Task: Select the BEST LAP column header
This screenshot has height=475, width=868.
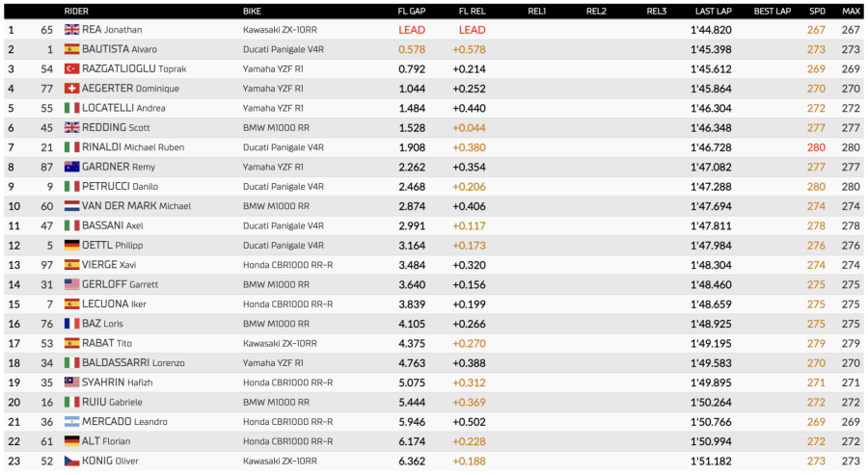Action: point(772,11)
